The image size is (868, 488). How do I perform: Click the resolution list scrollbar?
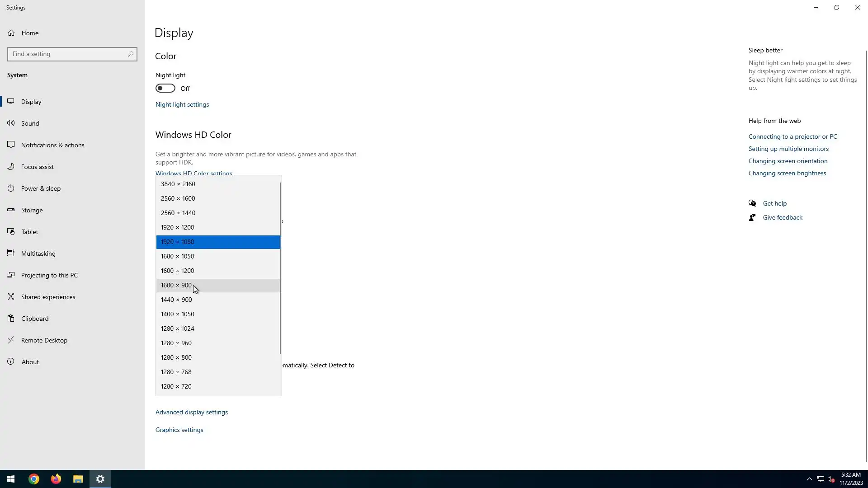[x=280, y=268]
